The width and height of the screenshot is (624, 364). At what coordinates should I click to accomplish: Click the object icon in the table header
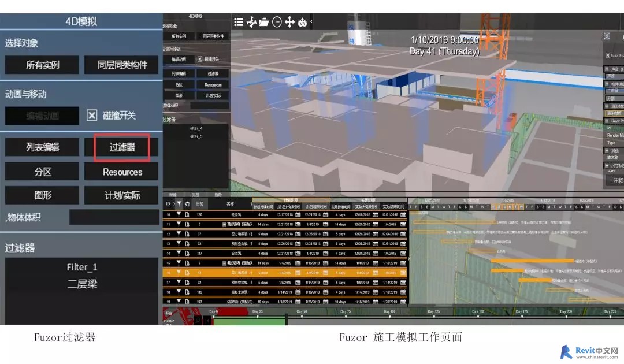pyautogui.click(x=187, y=204)
